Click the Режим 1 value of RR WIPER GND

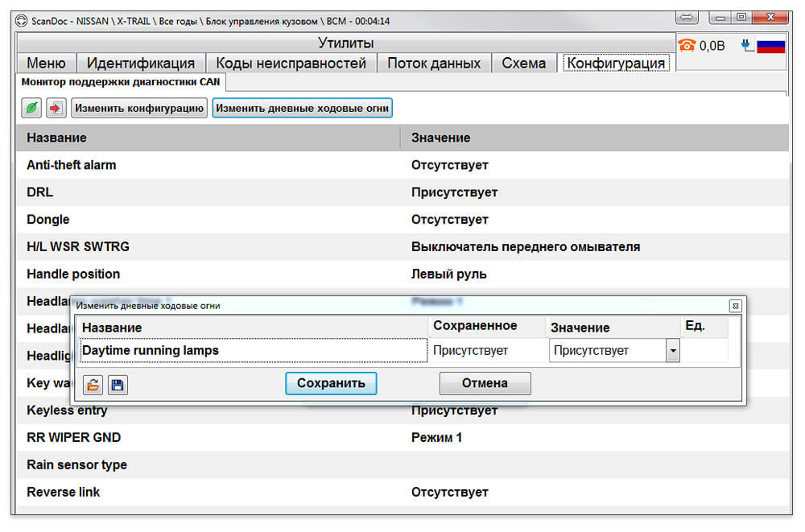click(436, 438)
